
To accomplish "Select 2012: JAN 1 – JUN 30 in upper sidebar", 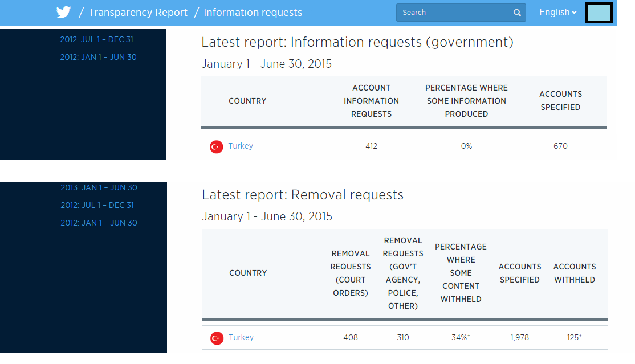I will (x=98, y=57).
